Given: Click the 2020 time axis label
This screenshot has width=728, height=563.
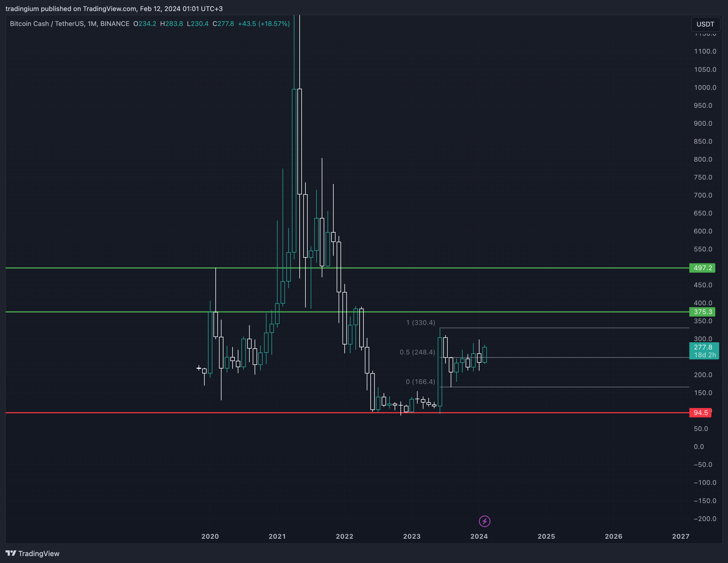Looking at the screenshot, I should (x=210, y=536).
